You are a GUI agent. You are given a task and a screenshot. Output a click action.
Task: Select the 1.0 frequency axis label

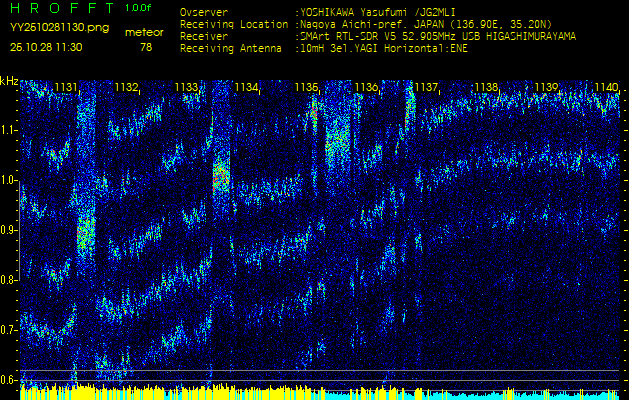click(9, 180)
